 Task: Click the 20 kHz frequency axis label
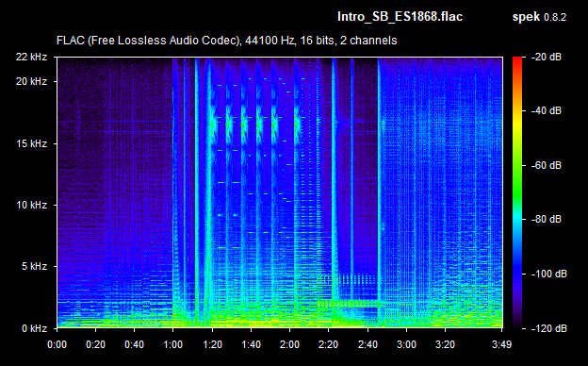coord(31,81)
